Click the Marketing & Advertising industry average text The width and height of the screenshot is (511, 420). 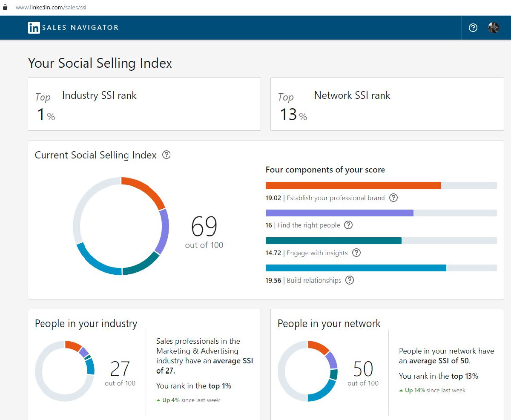(x=205, y=356)
